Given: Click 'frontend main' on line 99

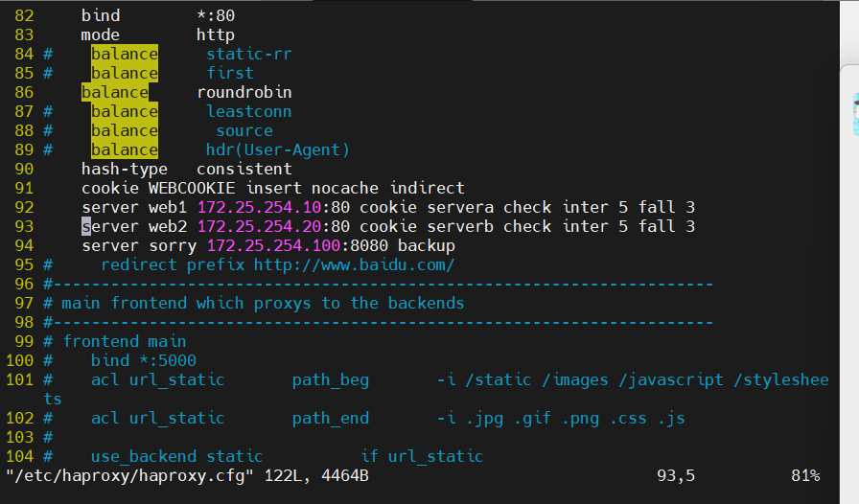Looking at the screenshot, I should pyautogui.click(x=125, y=341).
